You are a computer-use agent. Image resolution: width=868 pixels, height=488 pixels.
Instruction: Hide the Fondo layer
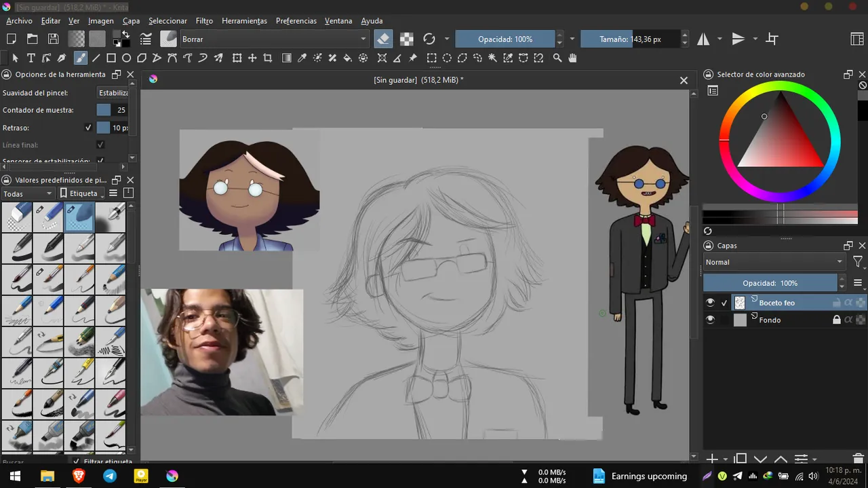pyautogui.click(x=710, y=320)
